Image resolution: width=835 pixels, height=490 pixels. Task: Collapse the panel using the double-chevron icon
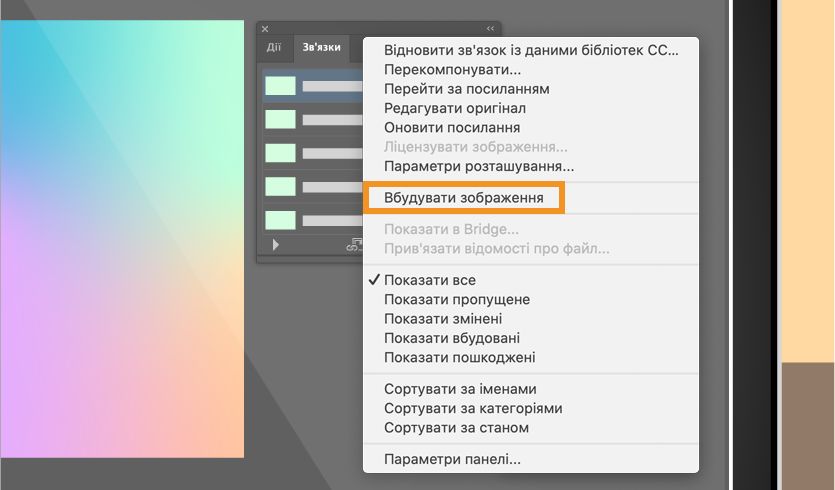pos(490,29)
